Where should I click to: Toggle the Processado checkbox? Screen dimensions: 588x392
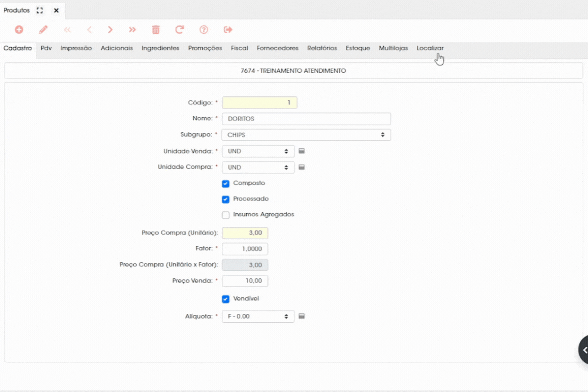pyautogui.click(x=225, y=199)
